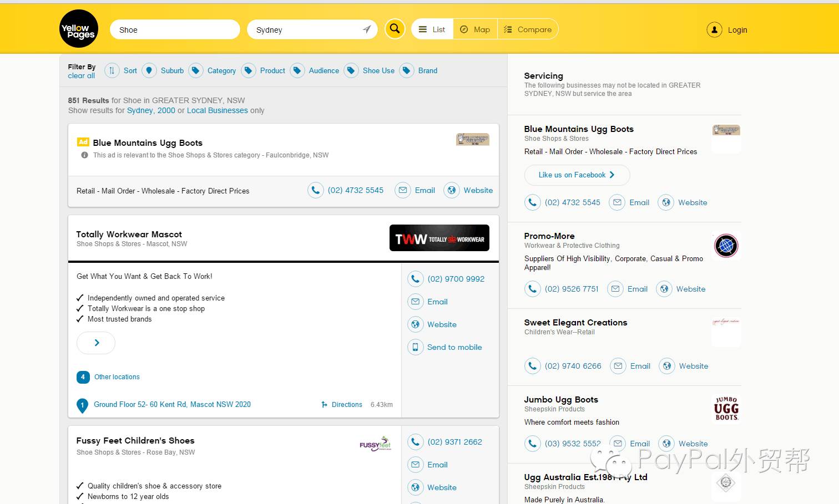Open the Fussy Feet Children's Shoes listing title
This screenshot has height=504, width=839.
coord(135,440)
